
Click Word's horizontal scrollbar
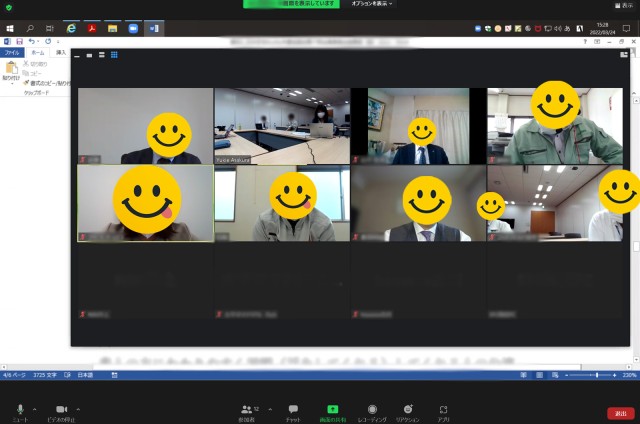316,367
